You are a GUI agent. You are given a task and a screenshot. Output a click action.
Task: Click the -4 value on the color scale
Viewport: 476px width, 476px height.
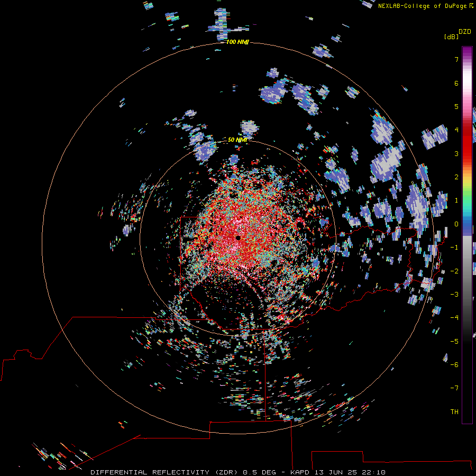[454, 318]
